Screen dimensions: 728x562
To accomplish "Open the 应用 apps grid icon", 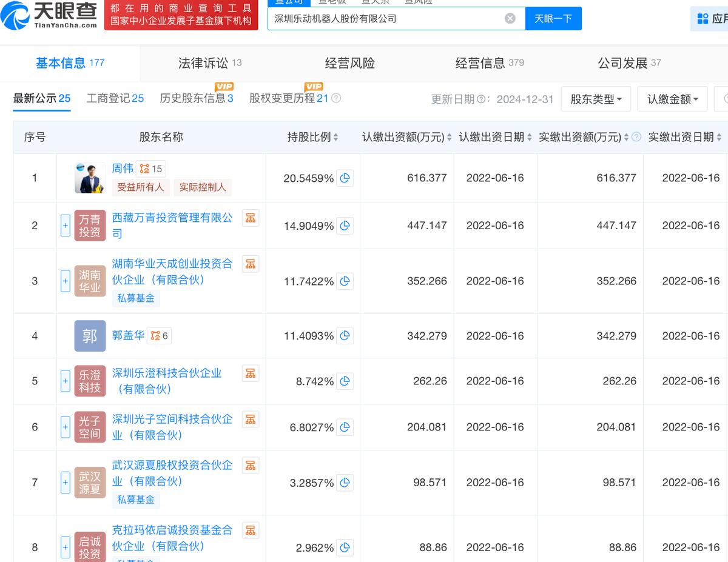I will click(x=703, y=19).
